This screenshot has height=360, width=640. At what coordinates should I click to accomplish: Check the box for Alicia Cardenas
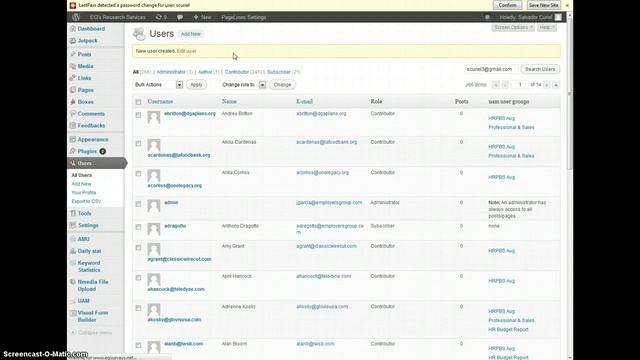pos(138,144)
